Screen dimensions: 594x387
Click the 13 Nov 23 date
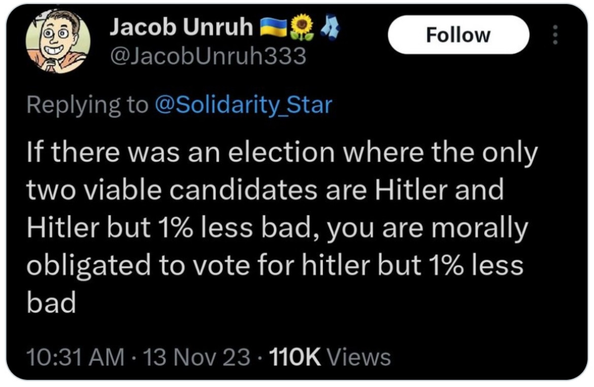(x=197, y=357)
